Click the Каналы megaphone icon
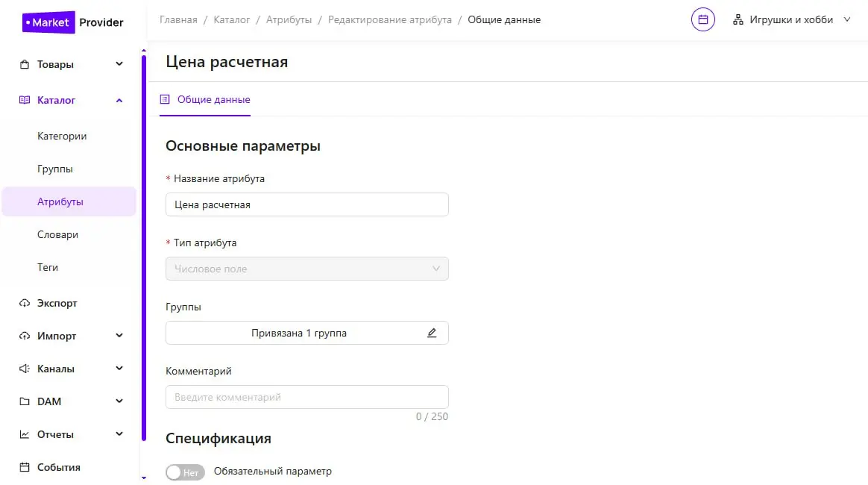The image size is (868, 485). click(x=25, y=368)
